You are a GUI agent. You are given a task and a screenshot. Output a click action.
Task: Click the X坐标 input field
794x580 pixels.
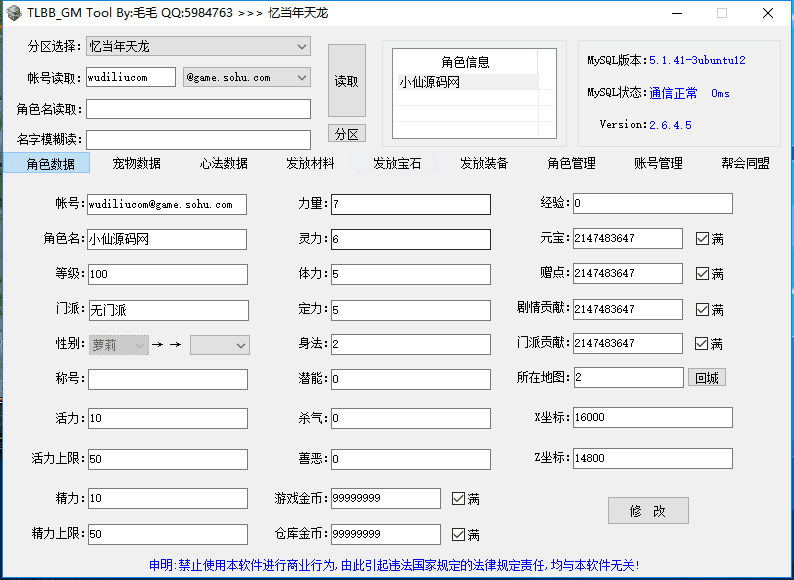653,417
